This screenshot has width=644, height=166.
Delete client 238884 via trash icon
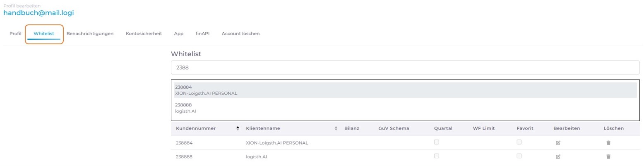608,143
